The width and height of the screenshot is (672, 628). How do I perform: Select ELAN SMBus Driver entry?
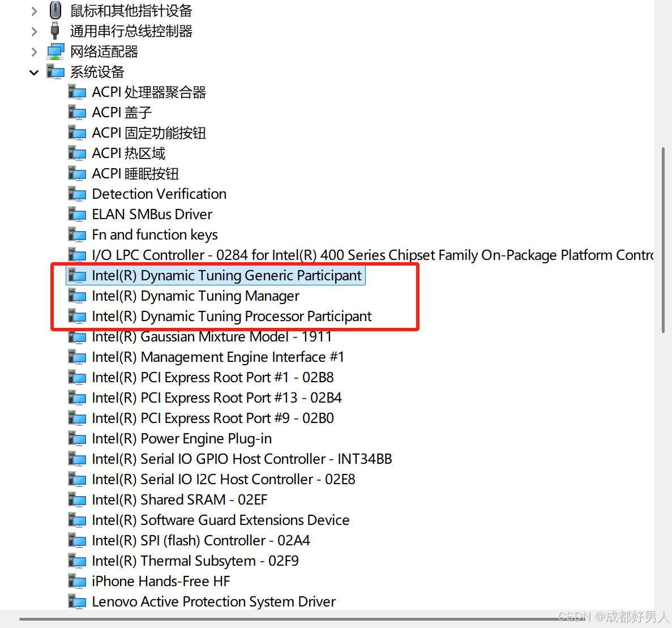152,214
